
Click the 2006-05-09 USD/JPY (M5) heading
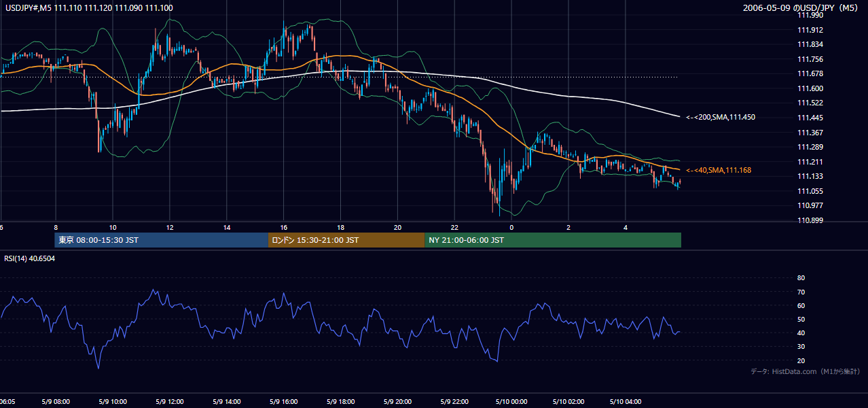(801, 8)
